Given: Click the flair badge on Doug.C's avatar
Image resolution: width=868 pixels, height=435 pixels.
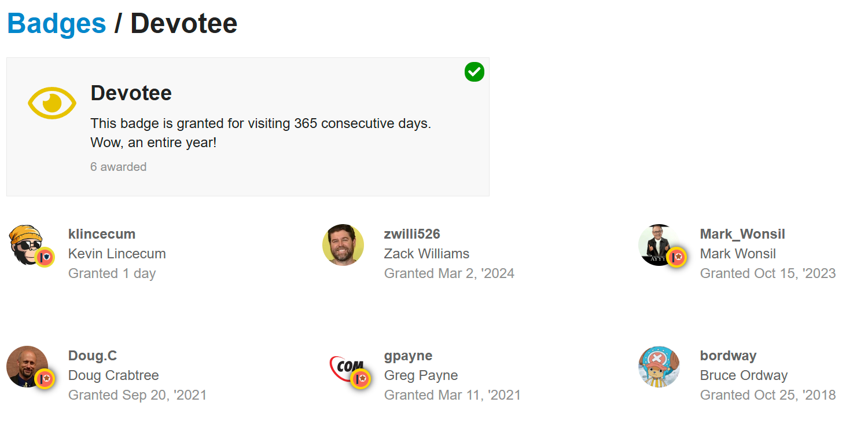Looking at the screenshot, I should coord(45,379).
